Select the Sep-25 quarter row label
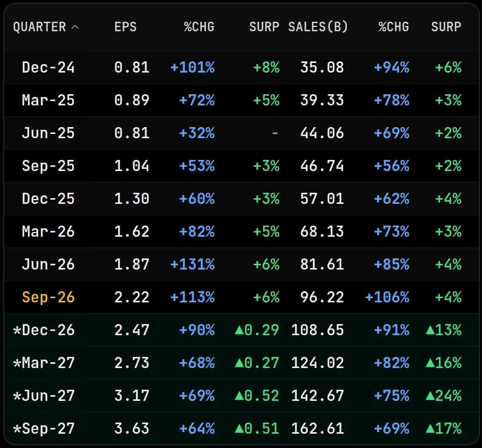This screenshot has width=482, height=448. [x=48, y=166]
